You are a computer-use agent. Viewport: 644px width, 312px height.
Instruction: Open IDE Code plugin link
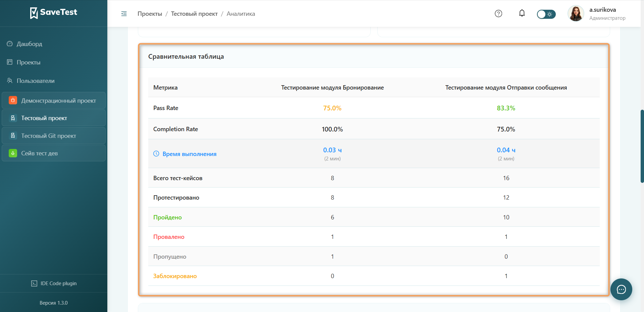(x=54, y=283)
